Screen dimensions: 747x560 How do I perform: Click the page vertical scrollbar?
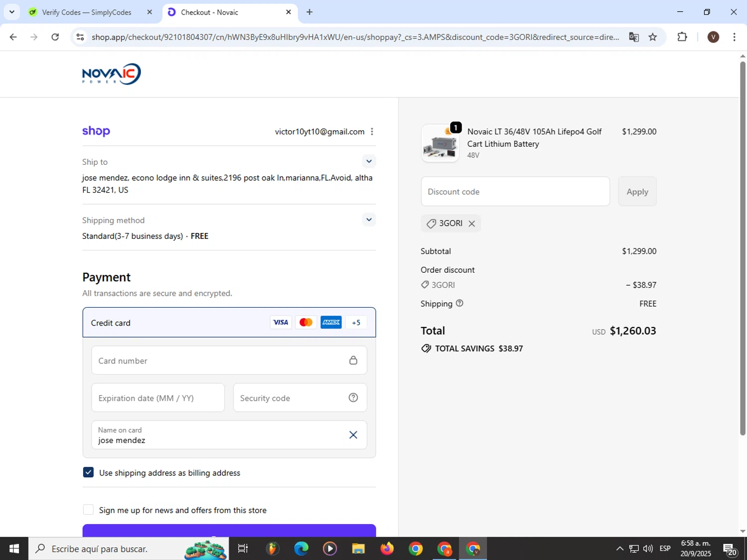coord(743,248)
